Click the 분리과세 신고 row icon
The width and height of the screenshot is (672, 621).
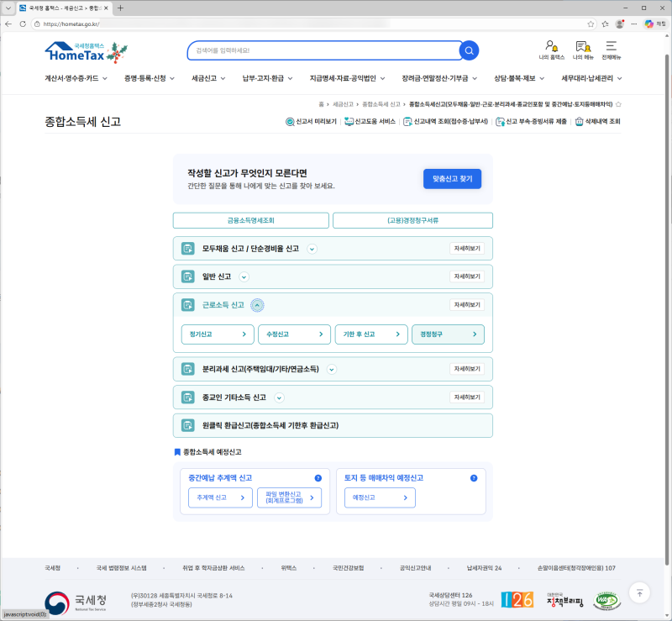tap(187, 369)
